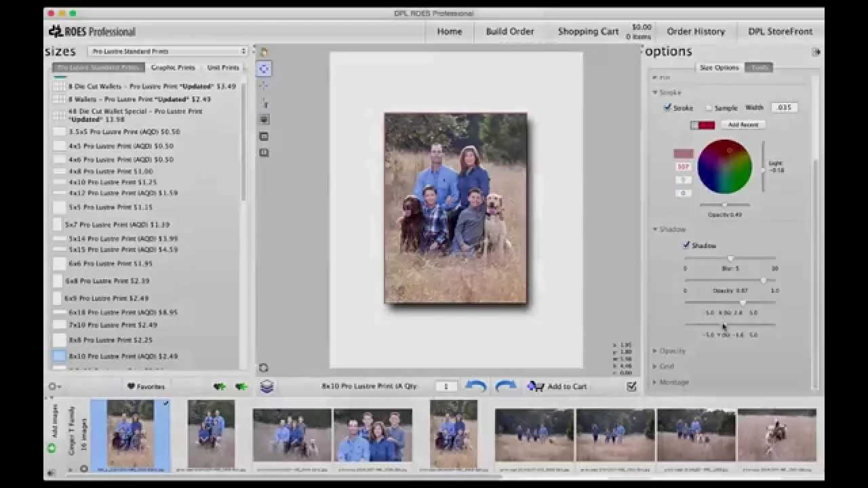Screen dimensions: 868x488
Task: Open the Build Order tab
Action: click(x=510, y=31)
